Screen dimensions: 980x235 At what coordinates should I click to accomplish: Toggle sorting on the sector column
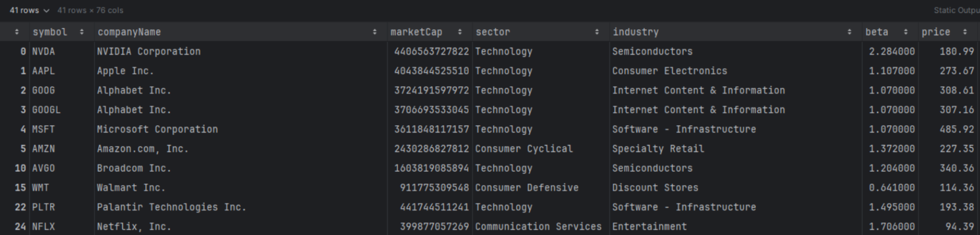(597, 32)
